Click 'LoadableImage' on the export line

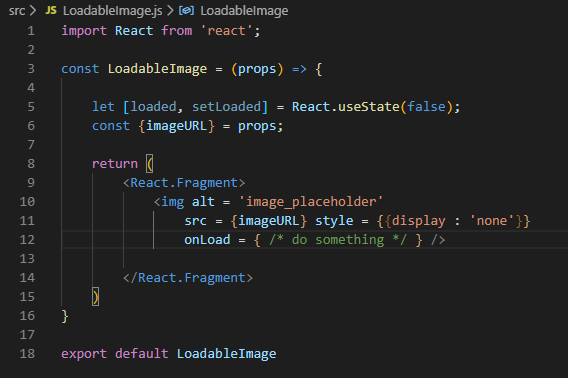coord(226,354)
